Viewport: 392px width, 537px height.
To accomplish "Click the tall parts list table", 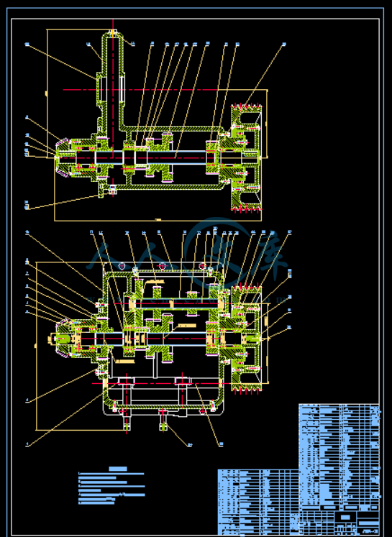I will (x=339, y=457).
